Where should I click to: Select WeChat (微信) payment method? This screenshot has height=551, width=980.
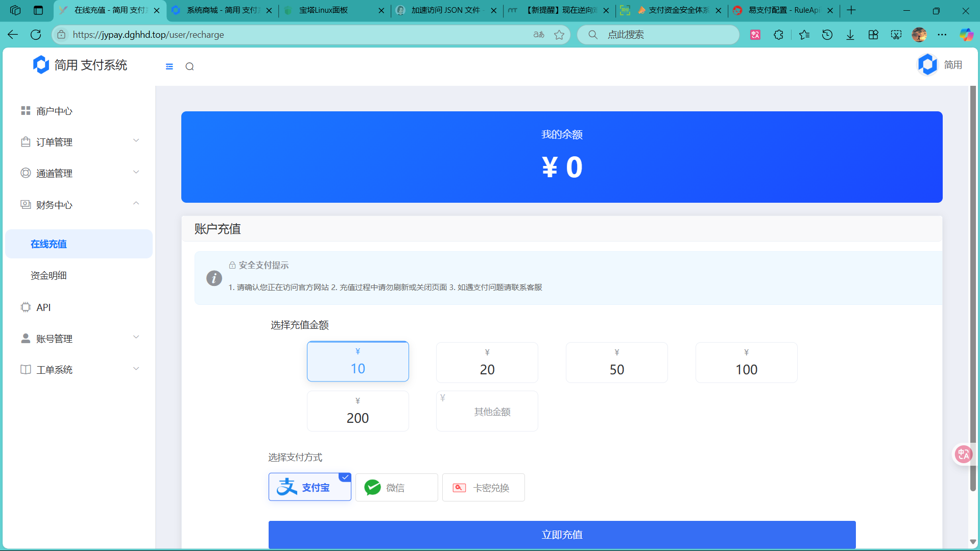coord(396,487)
